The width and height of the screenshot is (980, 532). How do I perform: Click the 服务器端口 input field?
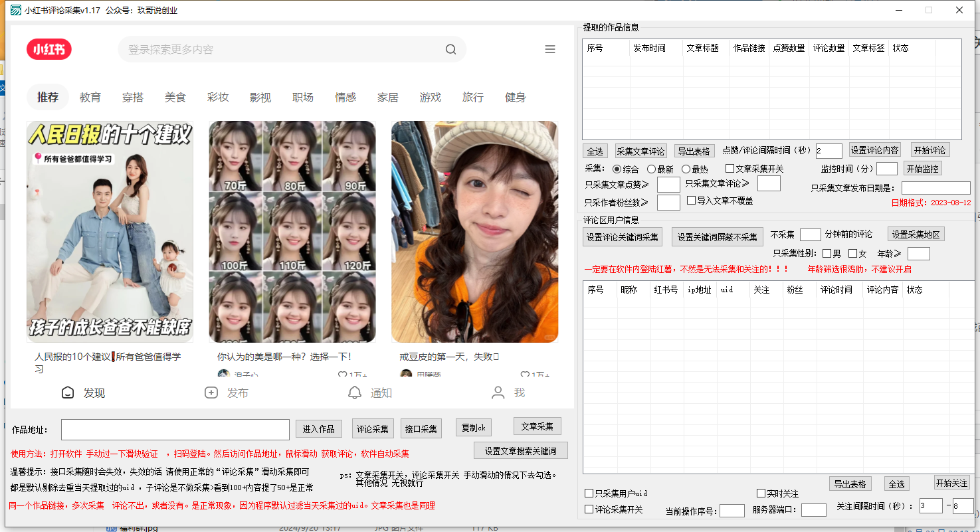(x=813, y=510)
